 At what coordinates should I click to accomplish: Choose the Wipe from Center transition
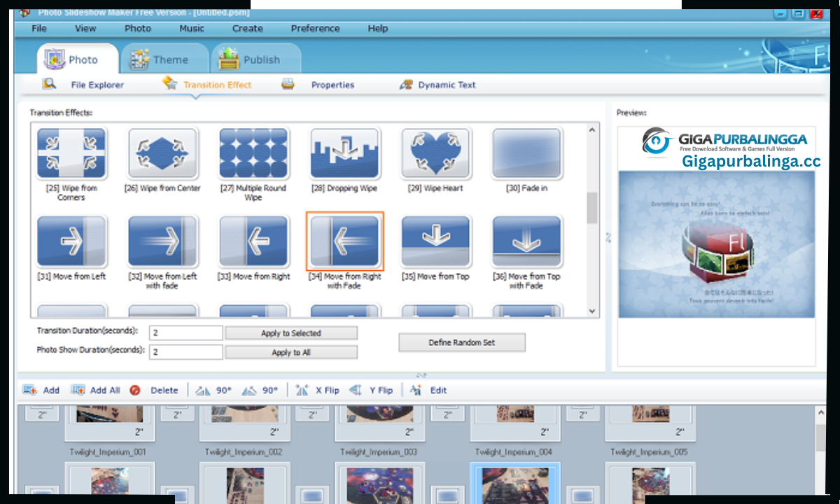pos(162,153)
